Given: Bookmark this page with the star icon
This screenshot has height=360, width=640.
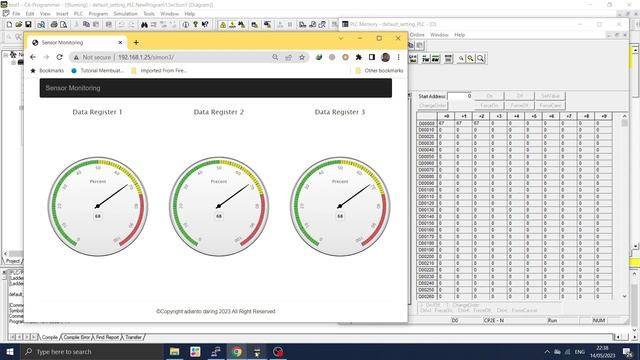Looking at the screenshot, I should pos(302,57).
